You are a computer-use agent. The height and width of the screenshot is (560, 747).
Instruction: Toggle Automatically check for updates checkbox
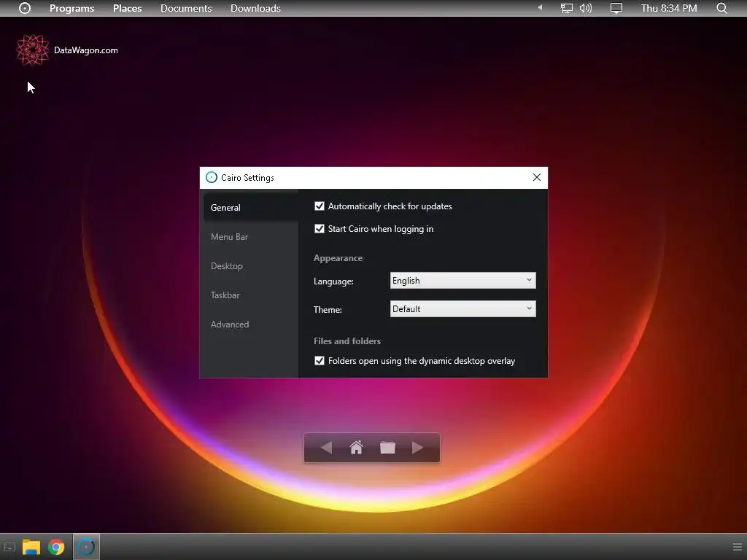(x=320, y=206)
